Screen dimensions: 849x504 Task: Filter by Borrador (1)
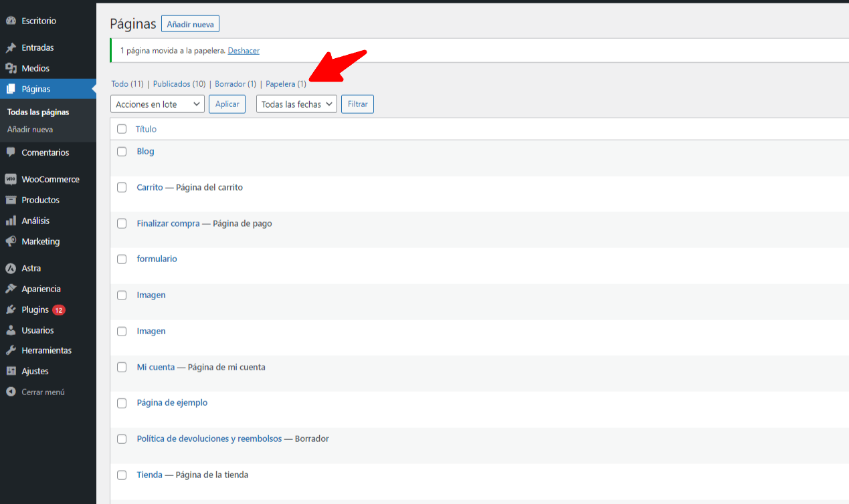[235, 84]
